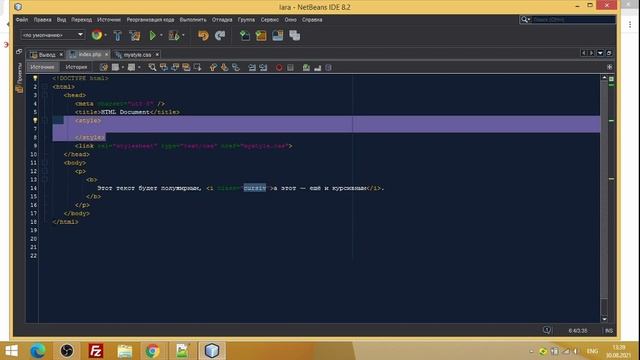Viewport: 640px width, 360px height.
Task: Open the Отладка menu
Action: pos(222,20)
